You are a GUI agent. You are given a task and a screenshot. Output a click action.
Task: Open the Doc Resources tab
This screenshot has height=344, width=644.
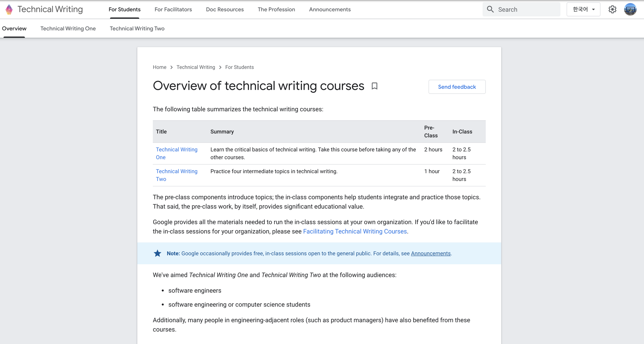pyautogui.click(x=225, y=9)
